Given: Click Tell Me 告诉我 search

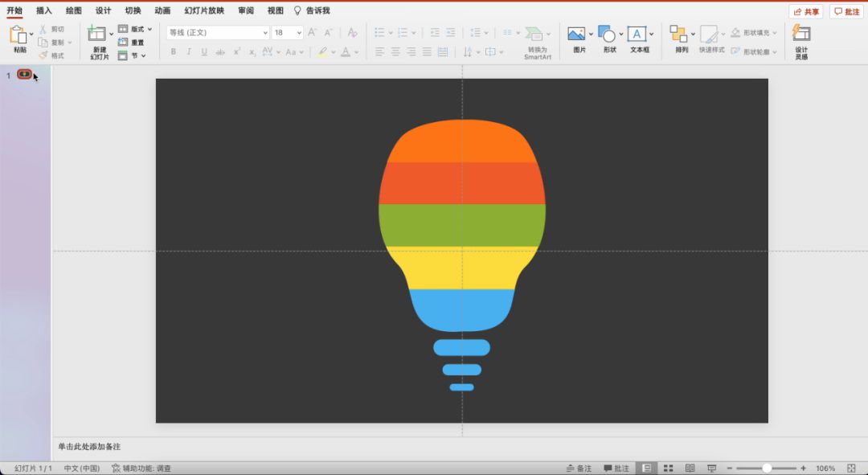Looking at the screenshot, I should 312,10.
